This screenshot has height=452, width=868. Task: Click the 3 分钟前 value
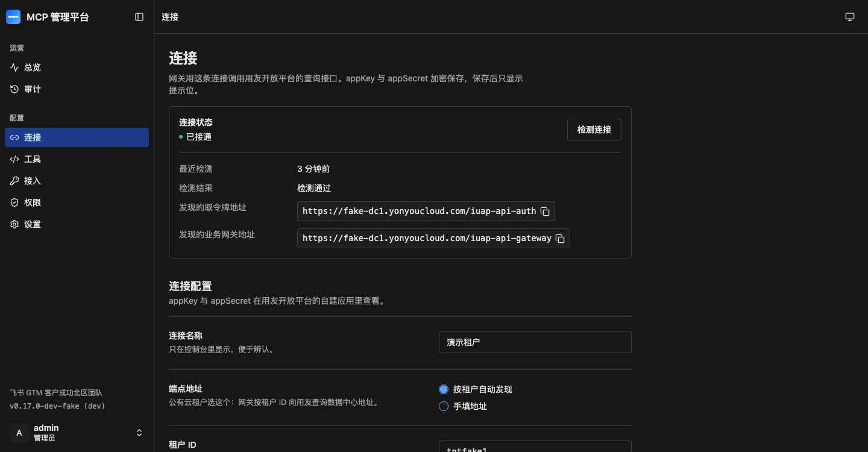(313, 169)
